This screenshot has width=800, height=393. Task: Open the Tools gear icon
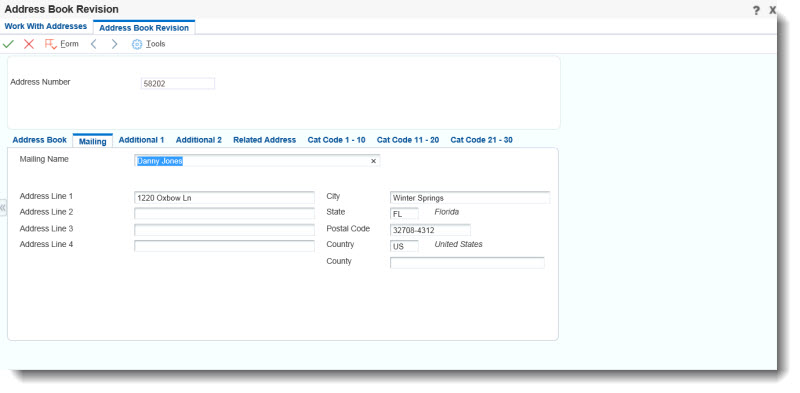tap(137, 44)
